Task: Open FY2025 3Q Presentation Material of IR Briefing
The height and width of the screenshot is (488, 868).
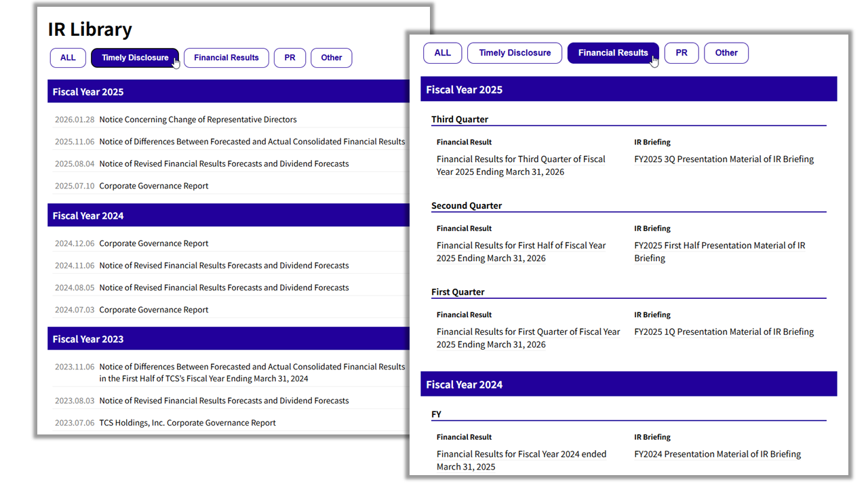Action: (x=724, y=159)
